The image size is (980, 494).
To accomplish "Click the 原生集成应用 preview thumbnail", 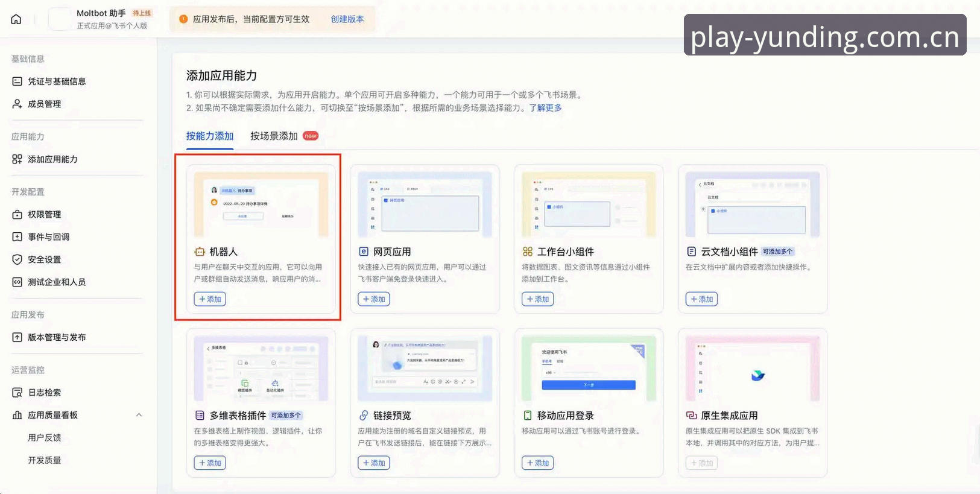I will (753, 369).
